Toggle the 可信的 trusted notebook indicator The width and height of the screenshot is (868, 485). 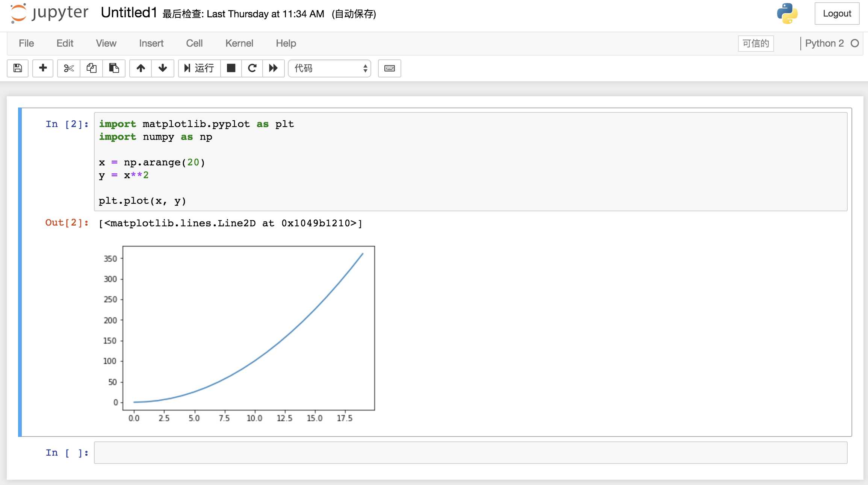click(756, 43)
